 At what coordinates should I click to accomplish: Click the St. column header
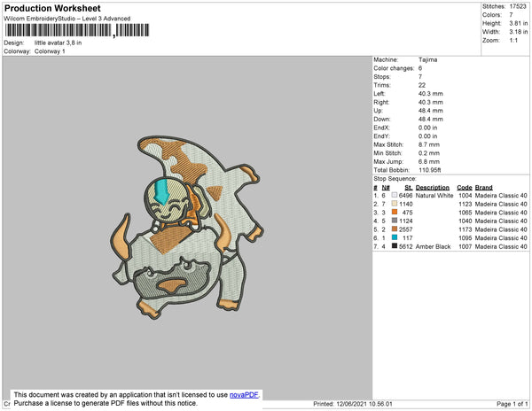tap(409, 188)
